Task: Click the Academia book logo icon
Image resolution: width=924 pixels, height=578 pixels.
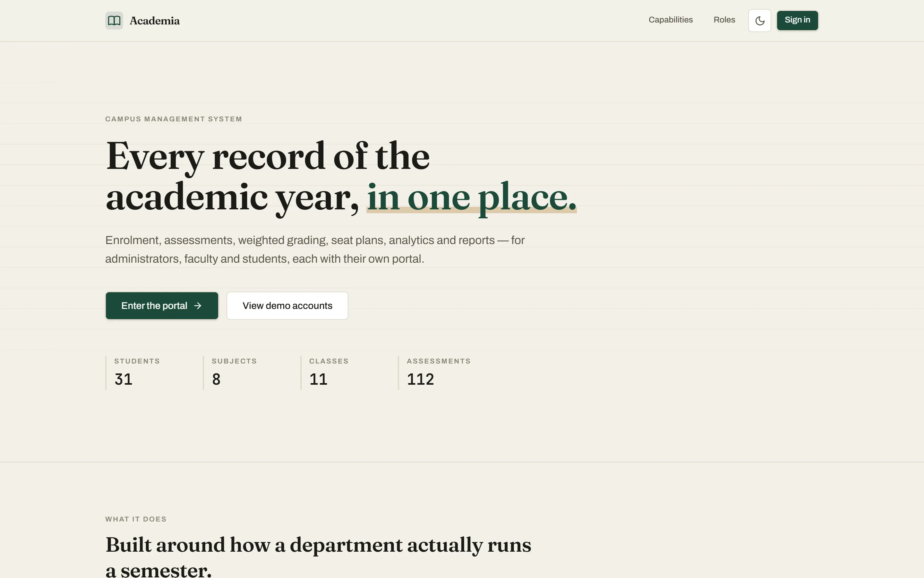Action: point(114,20)
